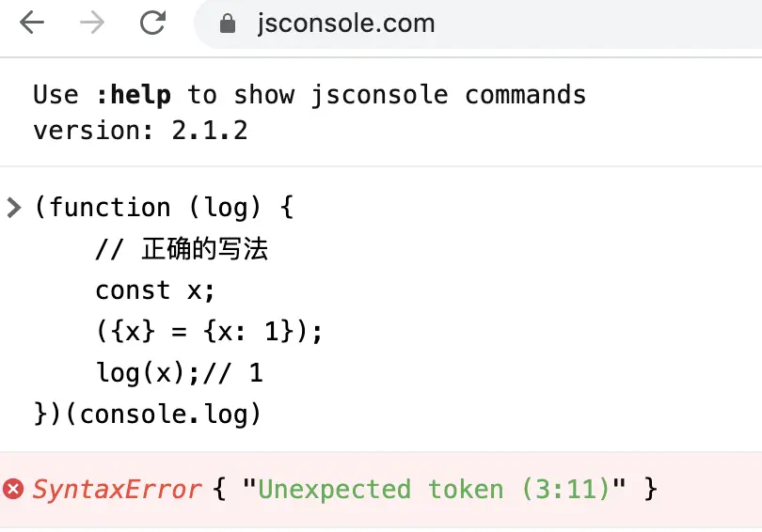
Task: Click the "log(x);// 1" line
Action: pyautogui.click(x=180, y=373)
